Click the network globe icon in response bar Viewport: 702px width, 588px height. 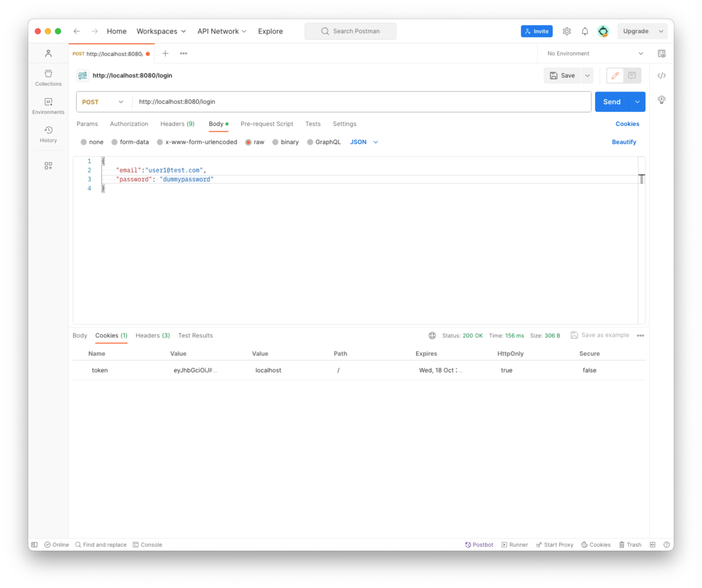432,335
